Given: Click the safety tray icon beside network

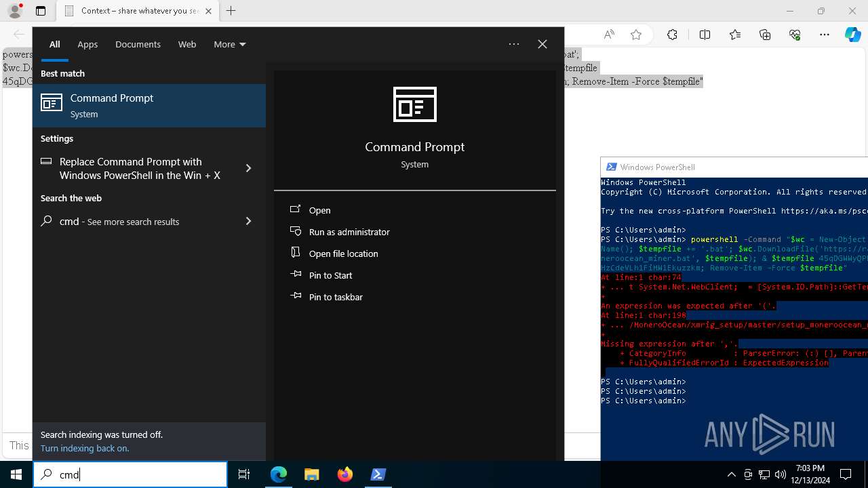Looking at the screenshot, I should point(748,474).
